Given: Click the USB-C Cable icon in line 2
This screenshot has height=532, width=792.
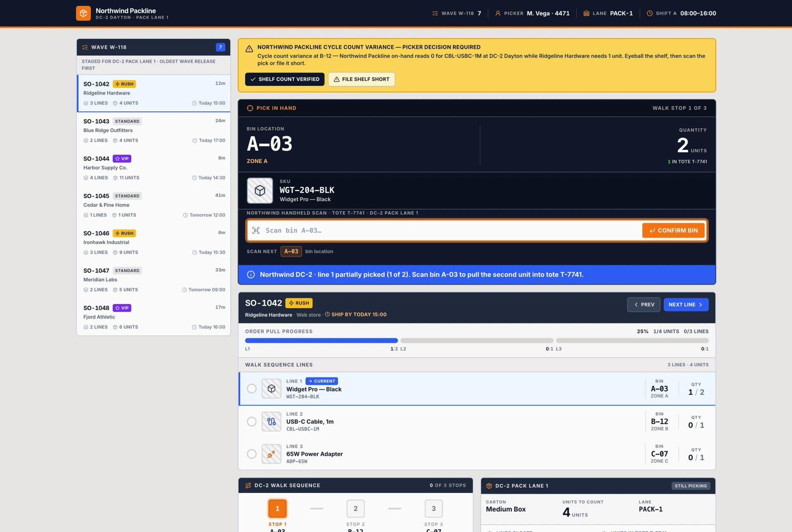Looking at the screenshot, I should [x=271, y=421].
